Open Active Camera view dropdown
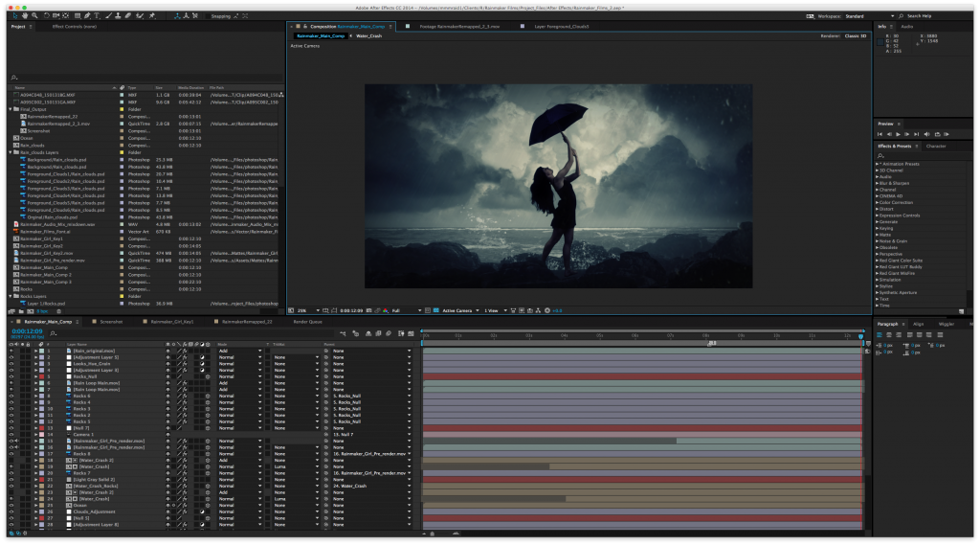The width and height of the screenshot is (980, 545). 461,310
